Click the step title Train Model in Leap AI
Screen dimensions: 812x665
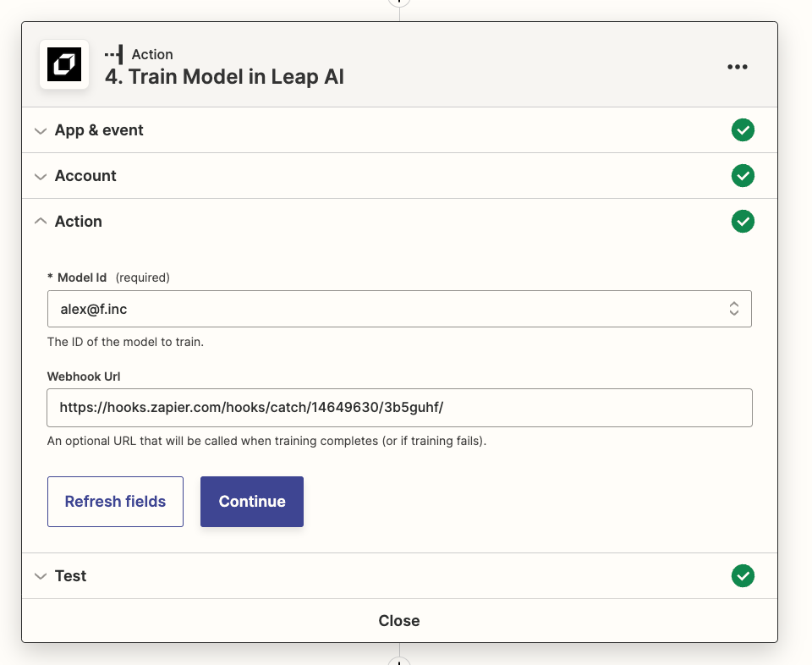224,77
